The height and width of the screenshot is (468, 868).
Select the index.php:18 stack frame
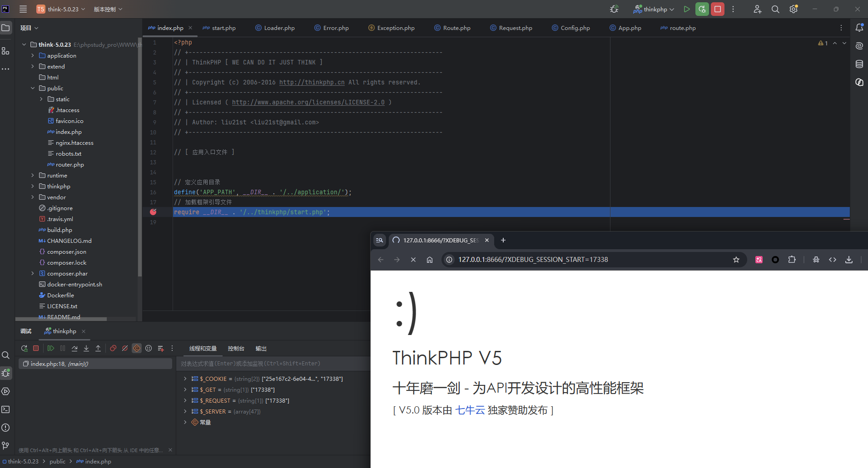coord(95,364)
